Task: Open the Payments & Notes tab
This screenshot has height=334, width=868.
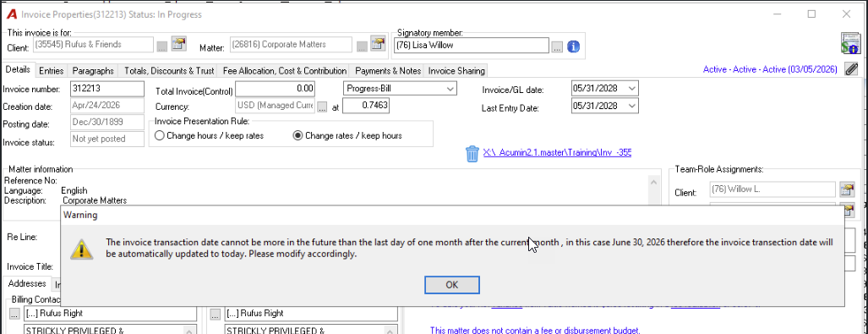Action: [x=388, y=71]
